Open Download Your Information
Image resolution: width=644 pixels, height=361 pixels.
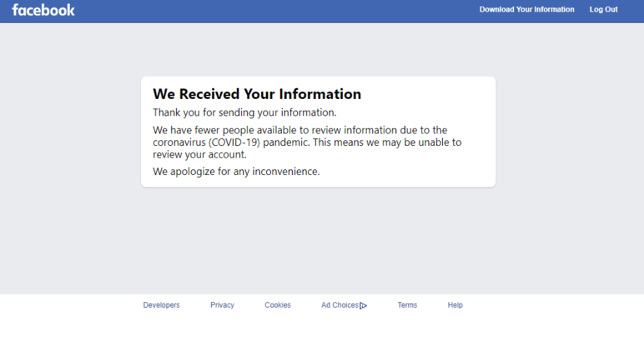coord(527,10)
